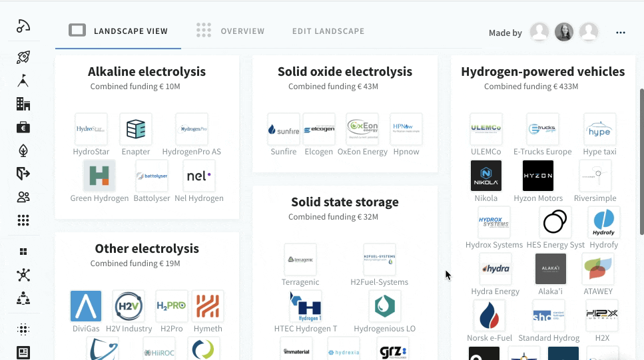Click the top logo icon in sidebar
Image resolution: width=644 pixels, height=360 pixels.
[x=23, y=26]
